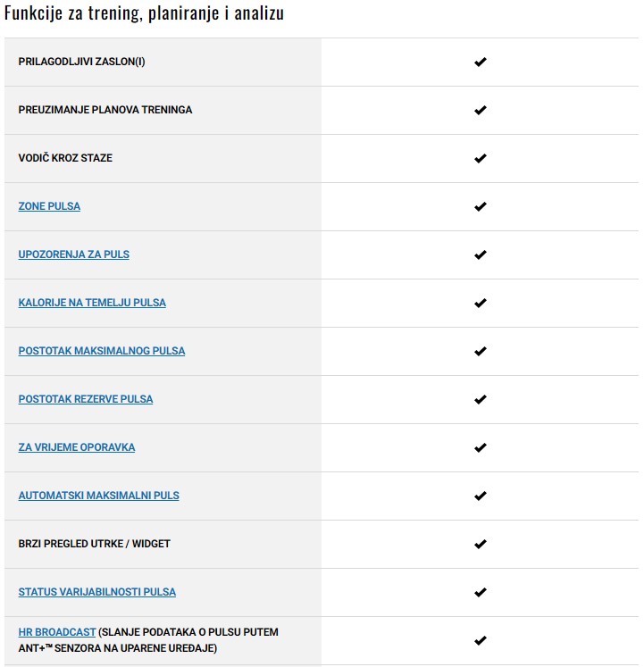The height and width of the screenshot is (667, 644).
Task: Click checkmark in PREUZIMANJE PLANOVA TRENINGA row
Action: [x=481, y=111]
